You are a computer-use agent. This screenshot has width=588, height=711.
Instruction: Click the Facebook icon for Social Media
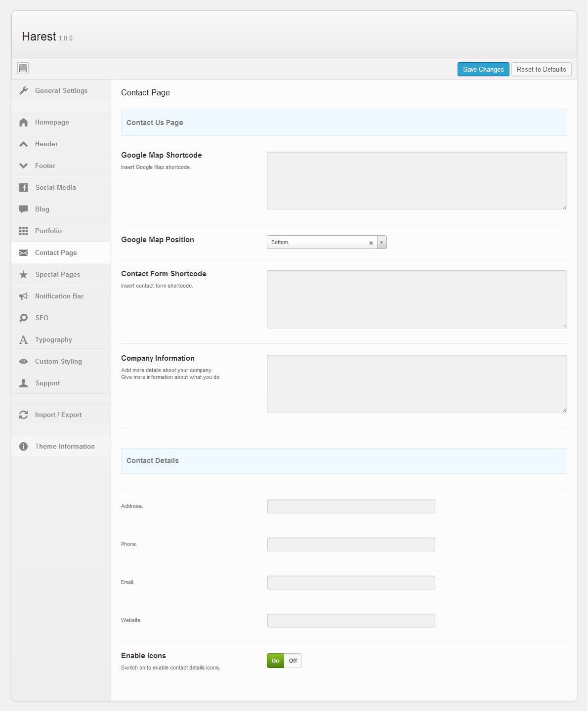[23, 187]
